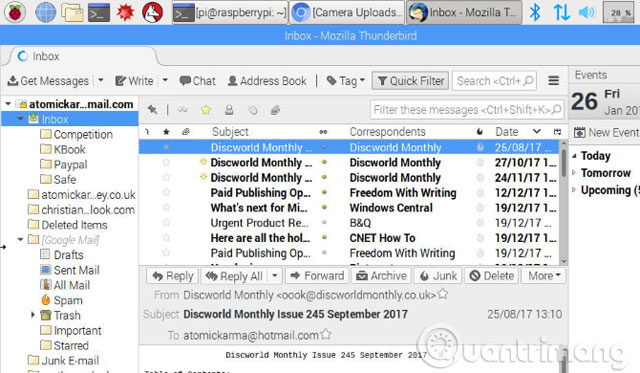The image size is (640, 373).
Task: Toggle attachment filter paperclip icon
Action: point(275,109)
